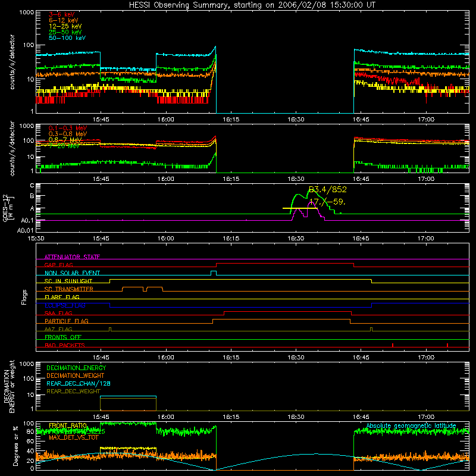Screen dimensions: 476x476
Task: Select the Degrees or % axis title
Action: pos(15,446)
